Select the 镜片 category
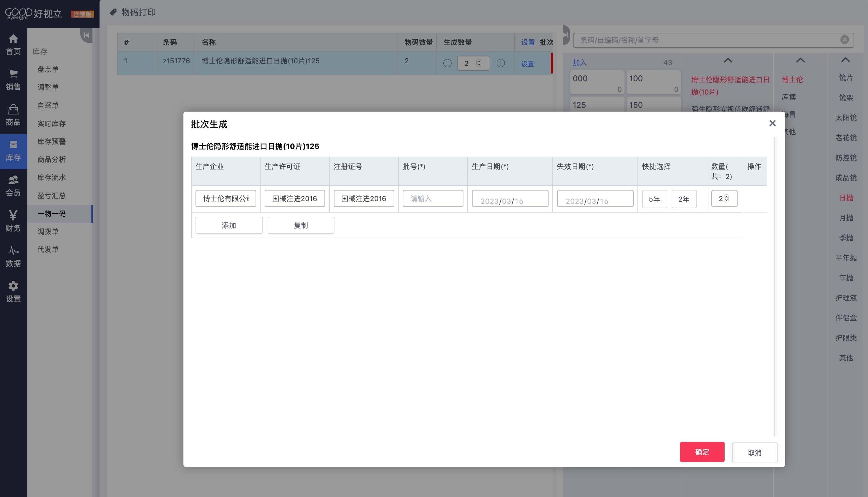 [x=846, y=78]
